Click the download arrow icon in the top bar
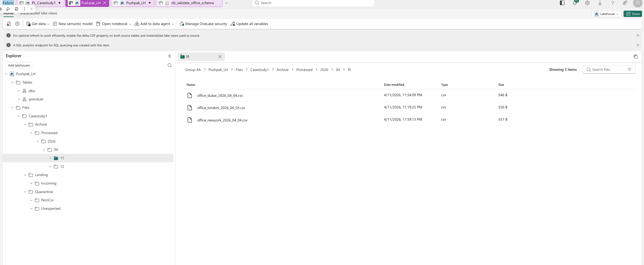 (600, 3)
